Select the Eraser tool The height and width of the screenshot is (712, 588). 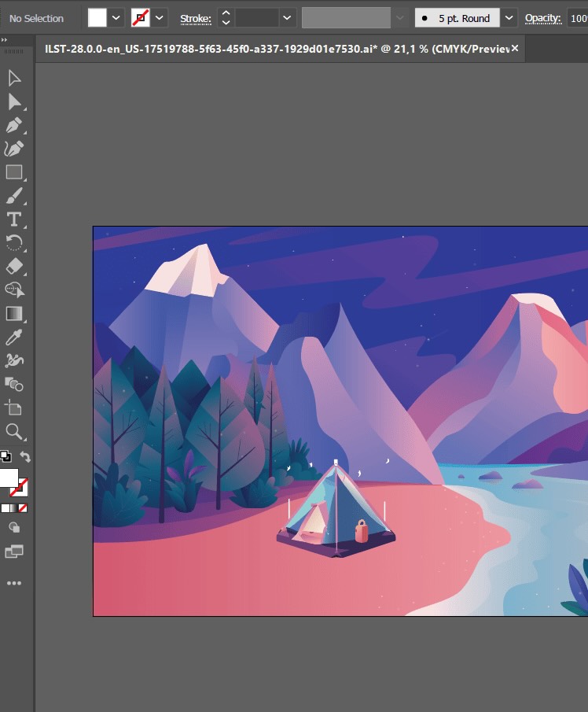coord(14,267)
